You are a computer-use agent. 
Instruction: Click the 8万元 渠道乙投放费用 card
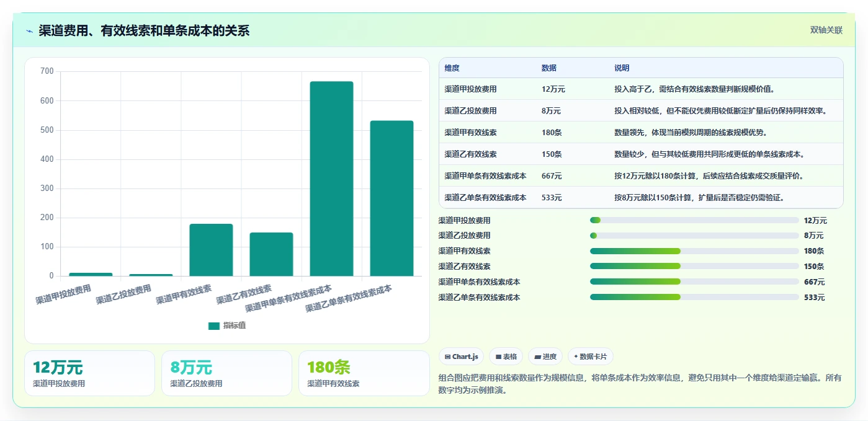226,373
